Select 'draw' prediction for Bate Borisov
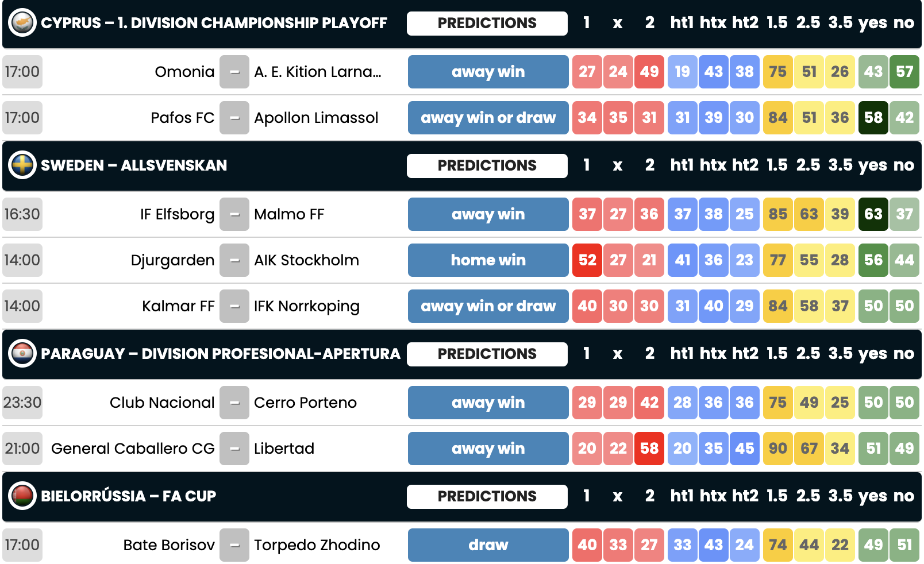 pyautogui.click(x=488, y=545)
